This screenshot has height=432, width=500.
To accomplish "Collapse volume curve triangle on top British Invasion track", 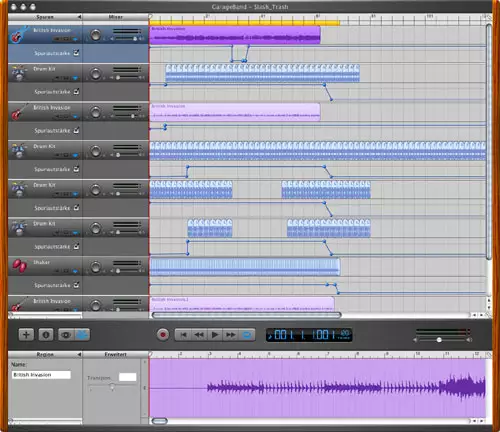I will coord(75,40).
